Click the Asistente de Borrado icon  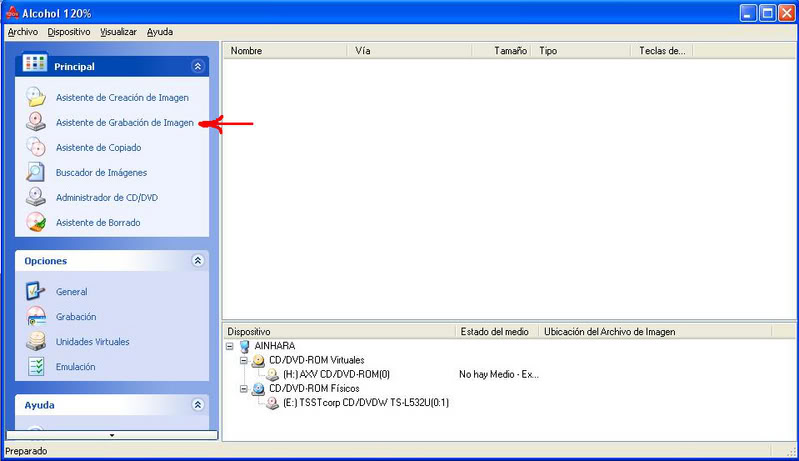point(36,222)
